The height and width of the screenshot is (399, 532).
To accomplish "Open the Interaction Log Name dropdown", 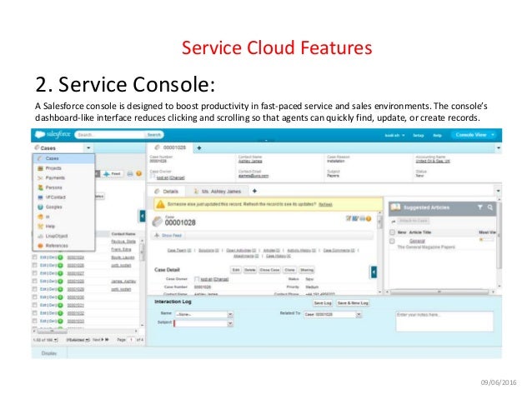I will 230,315.
